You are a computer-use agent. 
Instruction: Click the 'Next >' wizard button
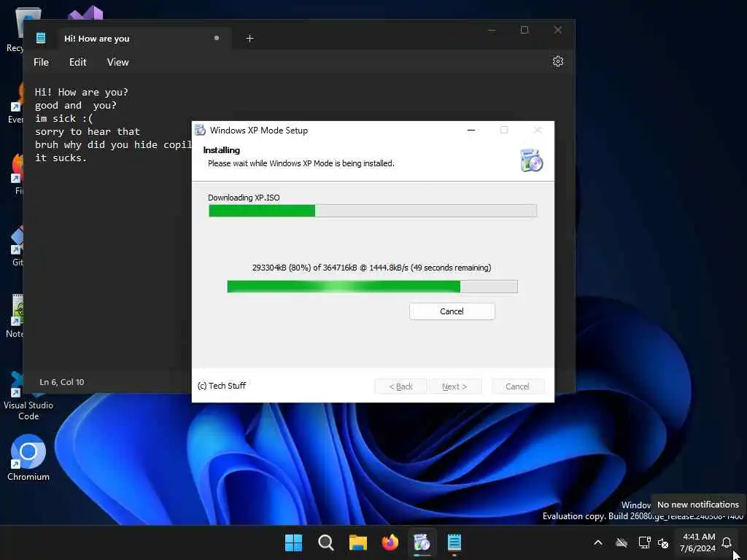pyautogui.click(x=454, y=386)
